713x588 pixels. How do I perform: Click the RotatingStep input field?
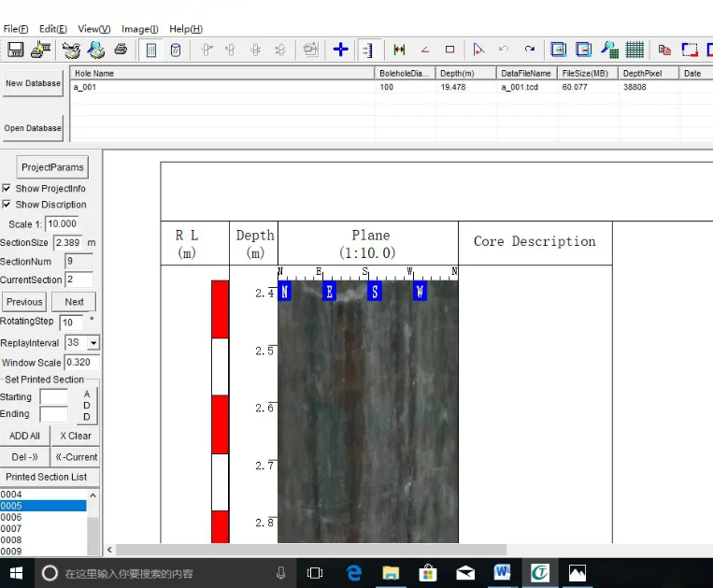(71, 322)
